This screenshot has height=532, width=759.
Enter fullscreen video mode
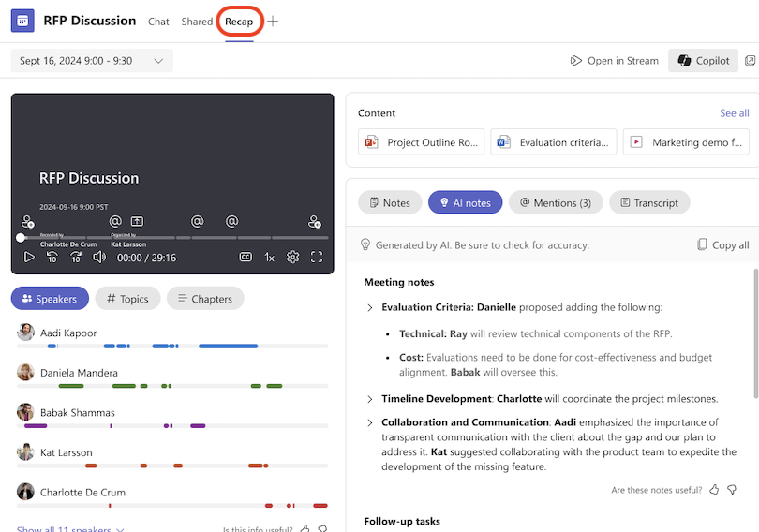tap(317, 257)
